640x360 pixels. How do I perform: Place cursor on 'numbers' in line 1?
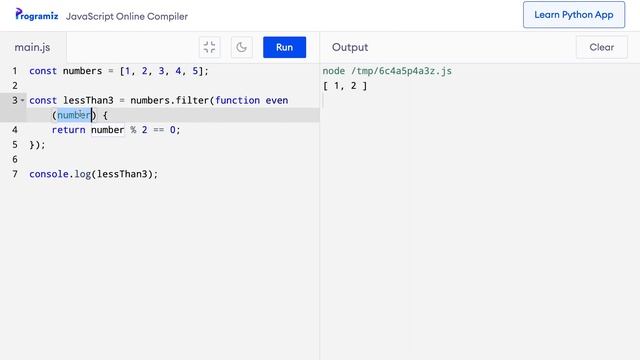tap(82, 71)
